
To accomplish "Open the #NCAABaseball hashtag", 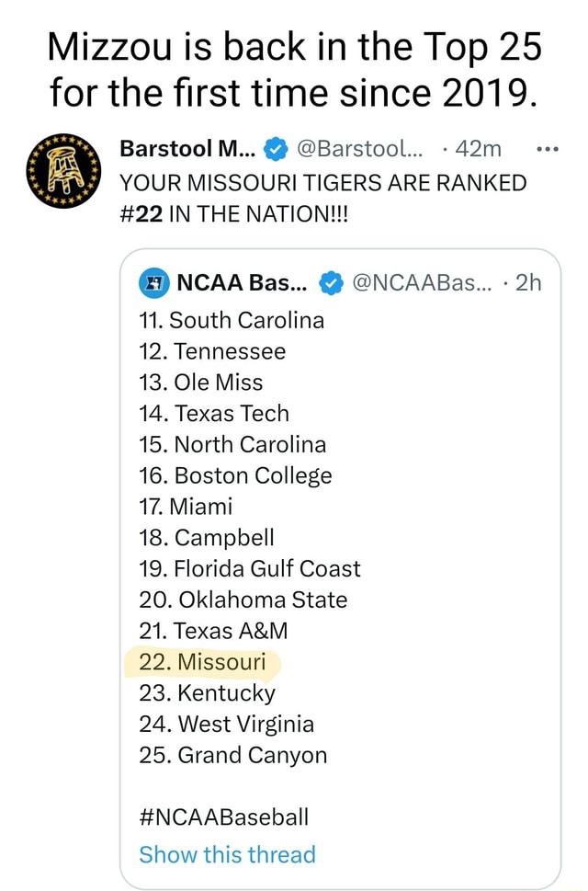I will (x=223, y=815).
